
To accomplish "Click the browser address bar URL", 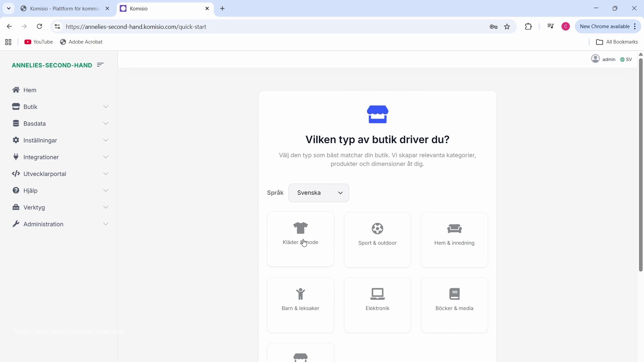I will tap(136, 27).
